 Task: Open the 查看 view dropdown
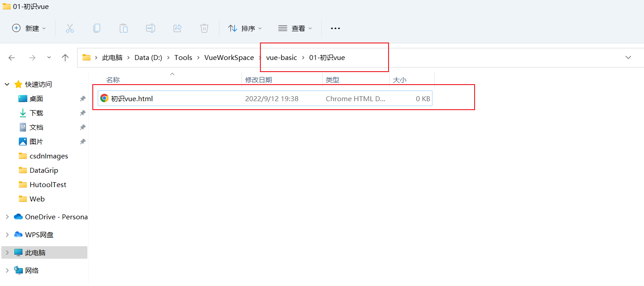[x=295, y=28]
